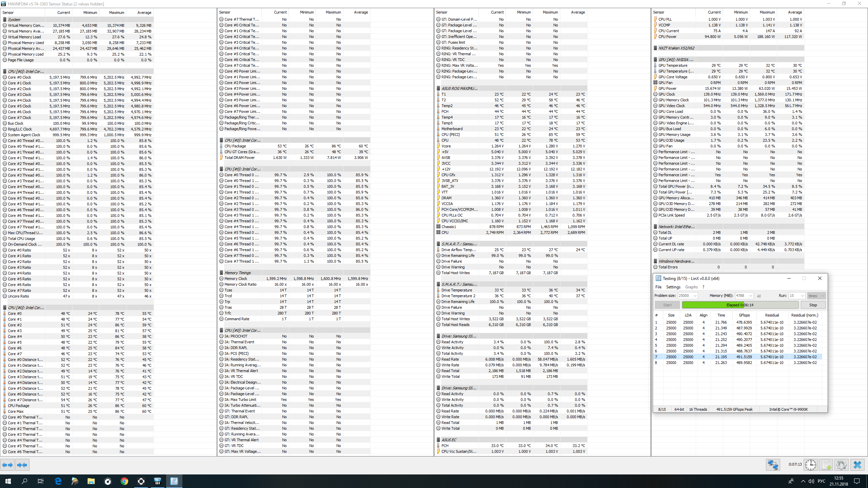Close sensors with the blue X icon
The image size is (868, 488).
[857, 465]
